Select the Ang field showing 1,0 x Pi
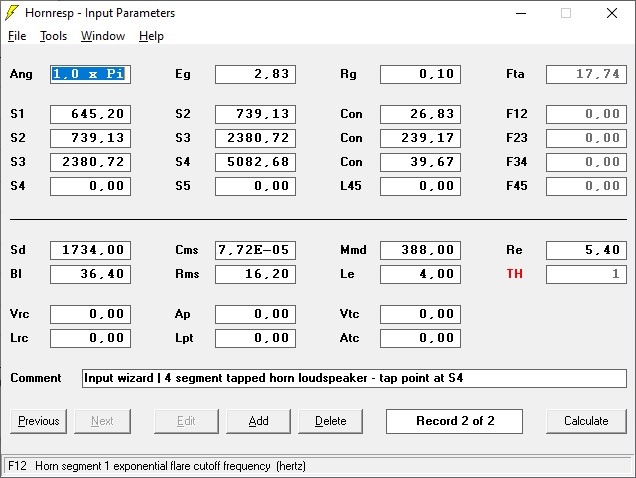Screen dimensions: 636x478 pyautogui.click(x=90, y=74)
